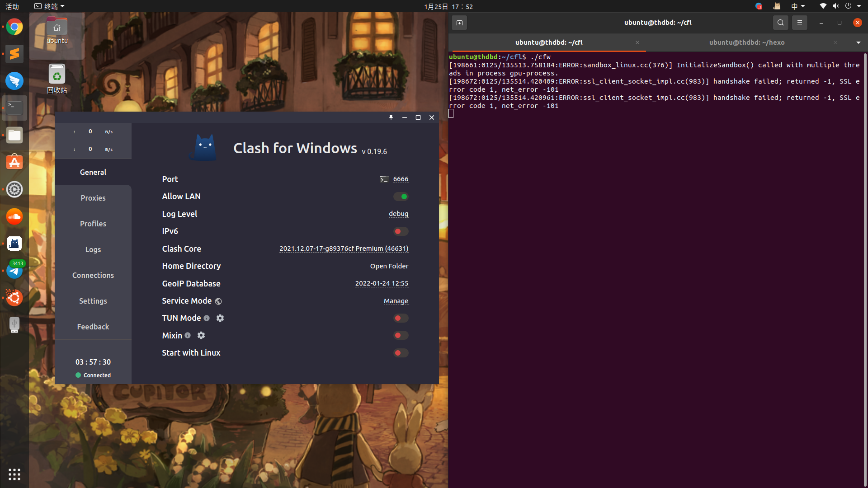Screen dimensions: 868x488
Task: Toggle Start with Linux on
Action: coord(401,353)
